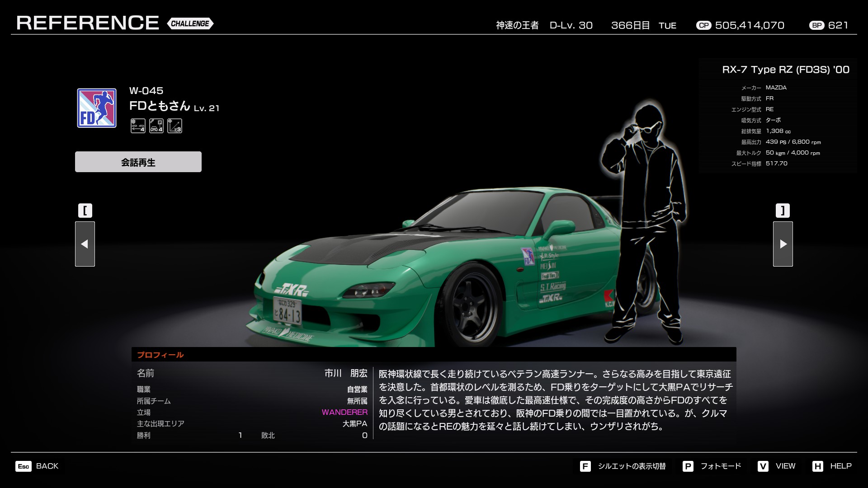Click the two-car distance skill icon
Image resolution: width=868 pixels, height=488 pixels.
click(x=138, y=126)
